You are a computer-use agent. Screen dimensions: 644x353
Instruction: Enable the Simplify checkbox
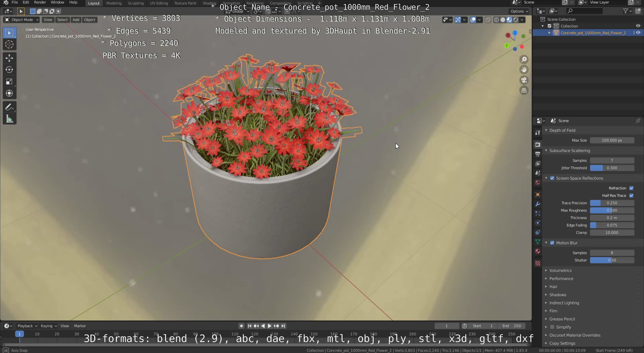pyautogui.click(x=552, y=327)
